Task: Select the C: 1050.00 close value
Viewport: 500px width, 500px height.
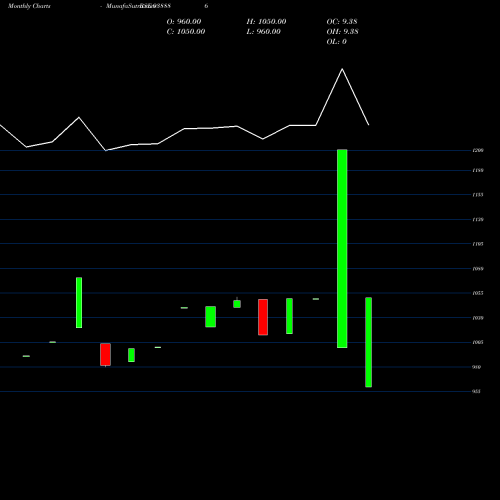Action: (x=186, y=32)
